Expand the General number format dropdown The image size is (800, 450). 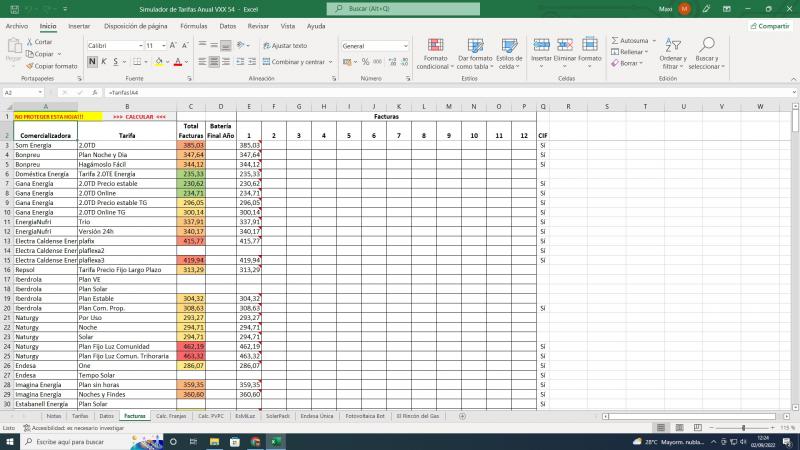(405, 46)
